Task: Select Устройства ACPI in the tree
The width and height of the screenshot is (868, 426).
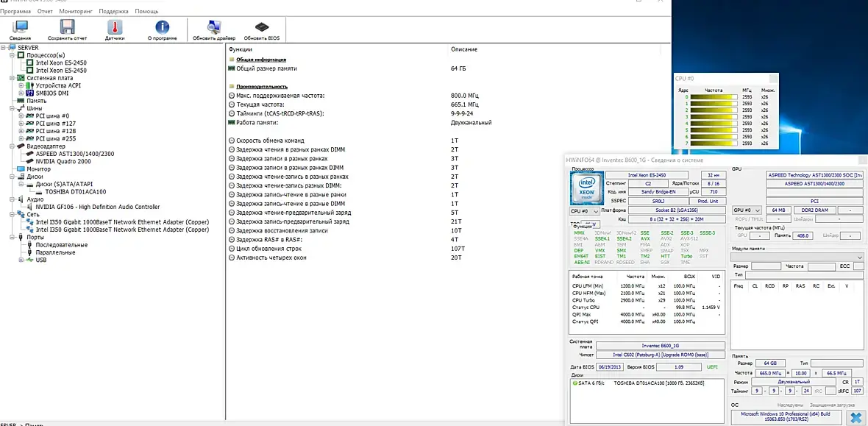Action: 57,86
